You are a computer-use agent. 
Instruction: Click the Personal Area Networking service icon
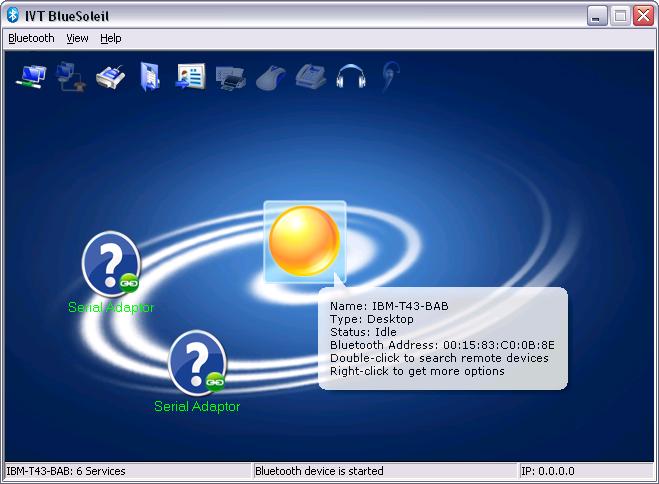pos(31,76)
